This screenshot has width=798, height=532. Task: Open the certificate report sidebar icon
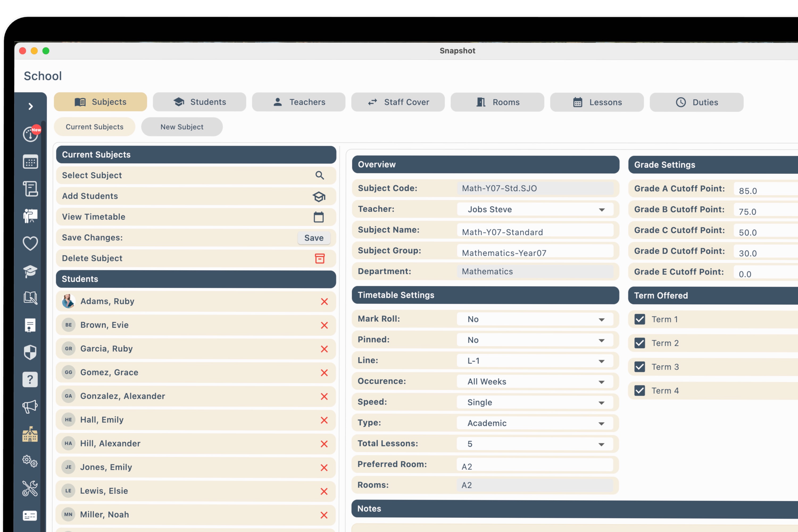[x=30, y=325]
